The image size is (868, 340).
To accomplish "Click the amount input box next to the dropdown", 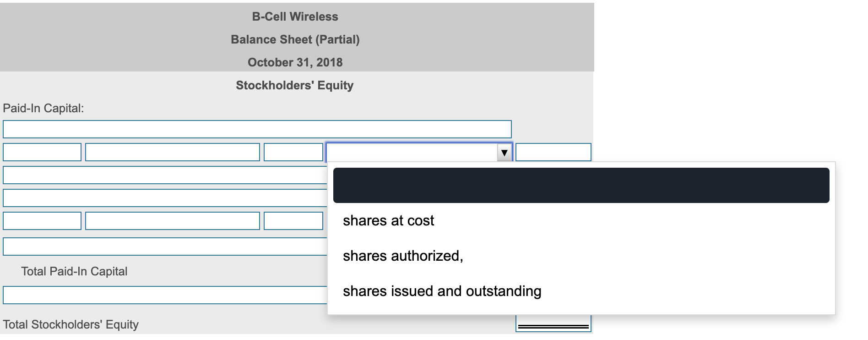I will coord(554,152).
